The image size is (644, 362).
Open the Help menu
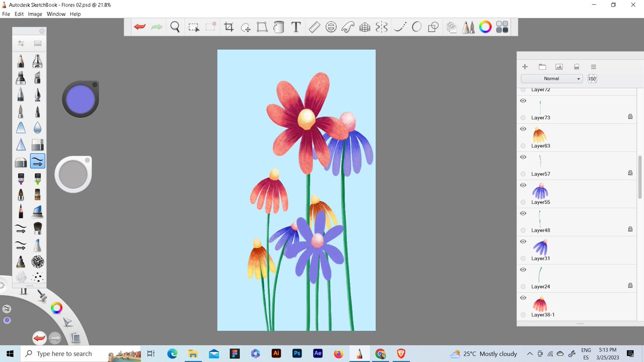[x=75, y=14]
